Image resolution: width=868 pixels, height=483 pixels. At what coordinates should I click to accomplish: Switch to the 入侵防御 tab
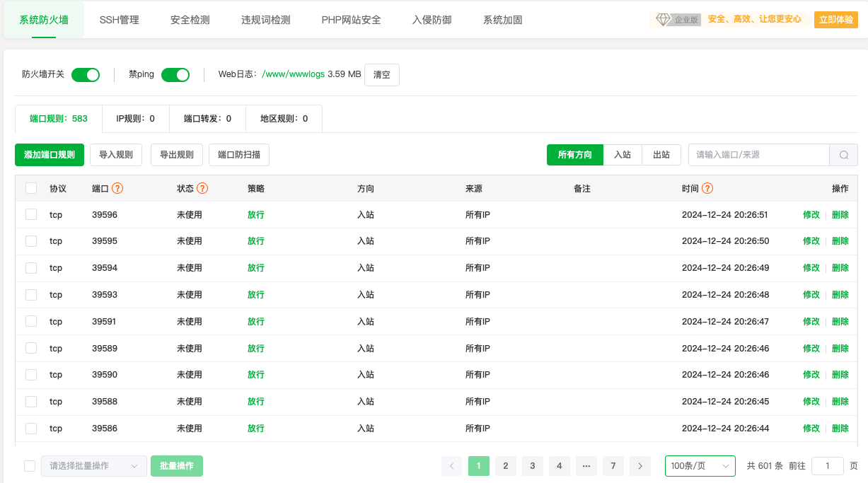coord(432,20)
